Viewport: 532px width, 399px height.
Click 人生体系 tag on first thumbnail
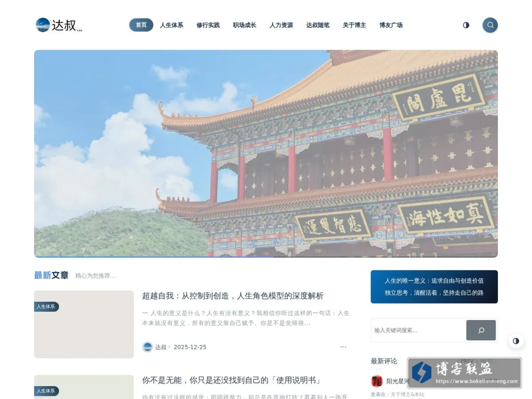46,307
